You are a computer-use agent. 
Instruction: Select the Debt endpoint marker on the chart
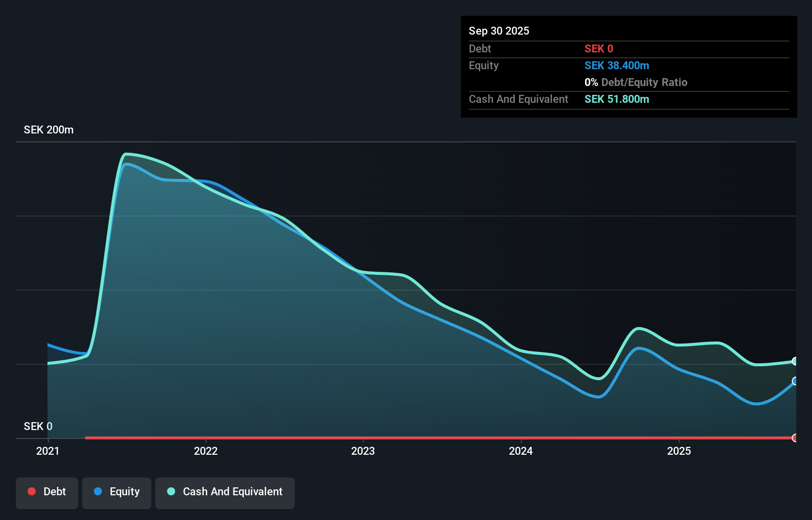click(794, 437)
